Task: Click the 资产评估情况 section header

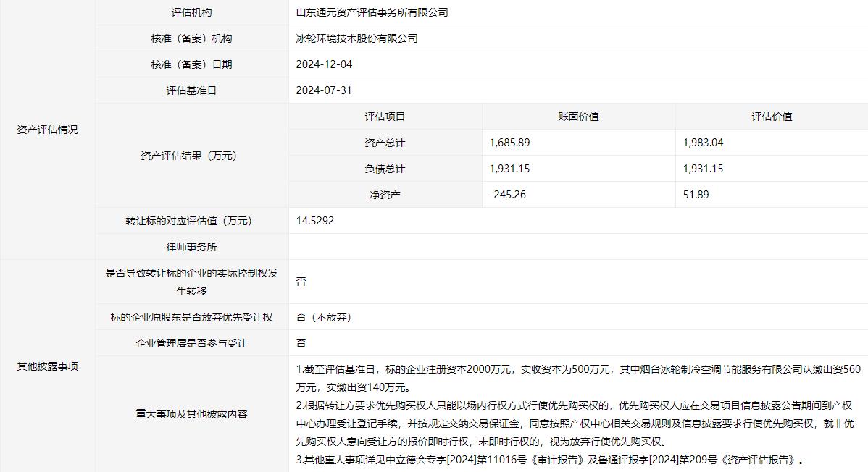Action: (x=48, y=130)
